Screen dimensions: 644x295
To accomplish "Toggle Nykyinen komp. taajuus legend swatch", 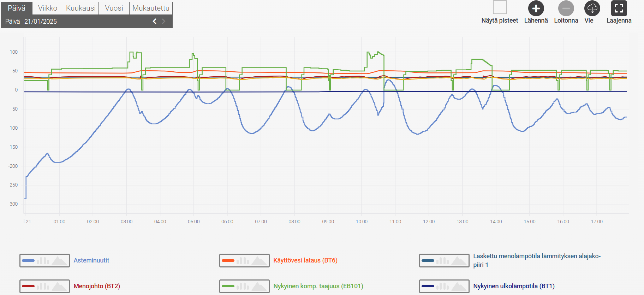I will (244, 286).
